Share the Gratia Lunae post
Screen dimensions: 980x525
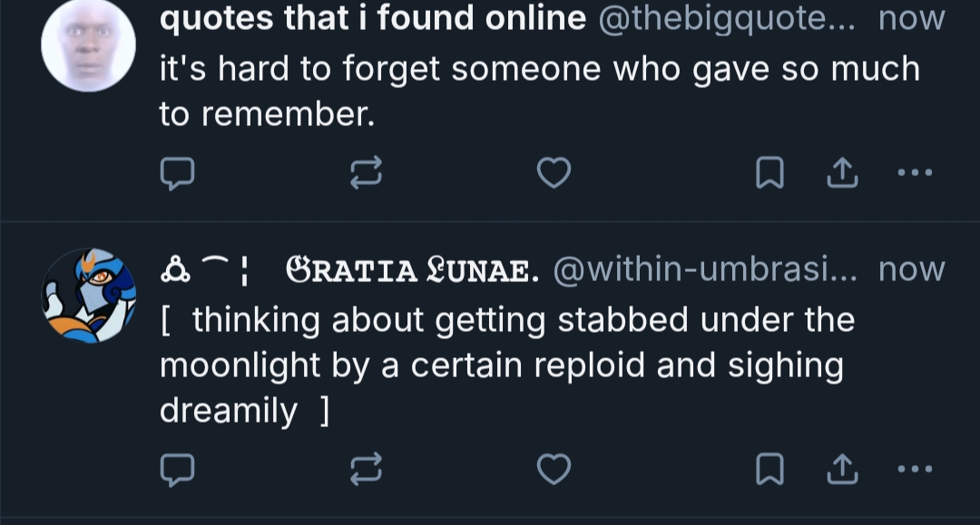(842, 469)
